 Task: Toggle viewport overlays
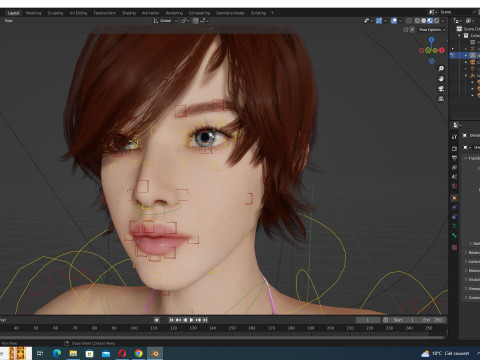click(394, 21)
